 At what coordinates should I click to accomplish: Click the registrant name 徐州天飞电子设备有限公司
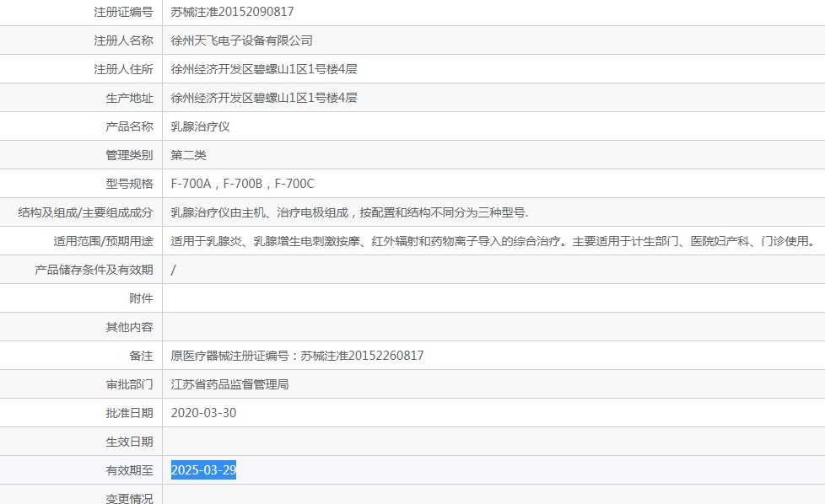(241, 40)
